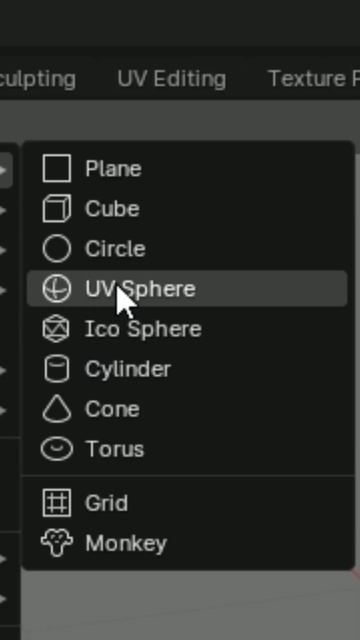Choose the Cylinder label in the menu
360x640 pixels.
128,369
